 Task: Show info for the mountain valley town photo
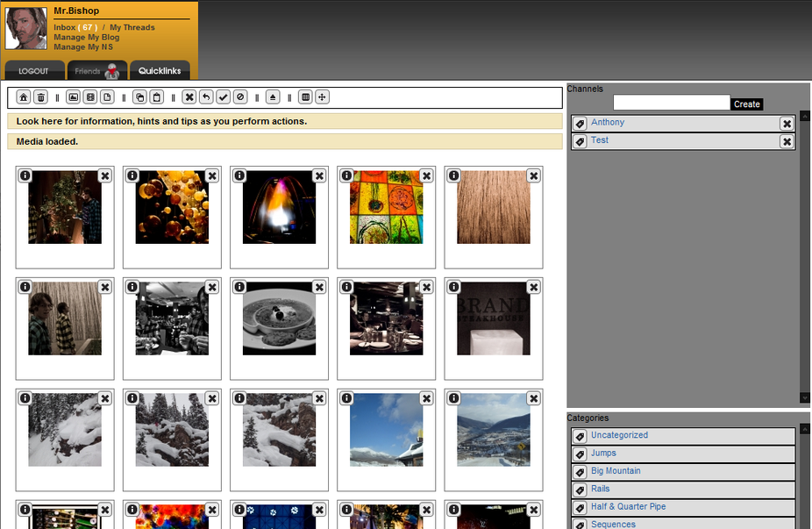click(x=453, y=398)
